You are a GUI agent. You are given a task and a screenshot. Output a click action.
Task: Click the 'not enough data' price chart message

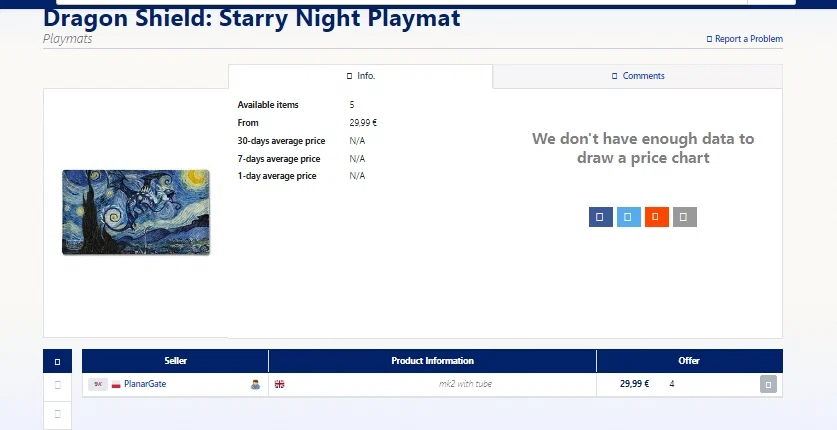click(x=643, y=148)
